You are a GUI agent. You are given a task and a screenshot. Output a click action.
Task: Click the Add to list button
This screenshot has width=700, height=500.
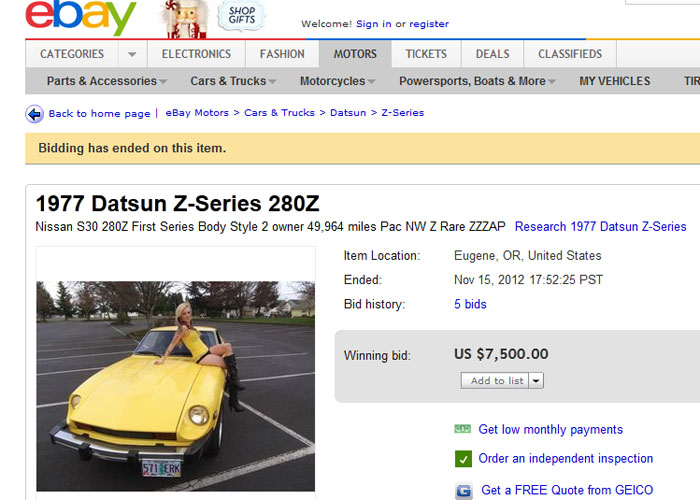[x=495, y=381]
